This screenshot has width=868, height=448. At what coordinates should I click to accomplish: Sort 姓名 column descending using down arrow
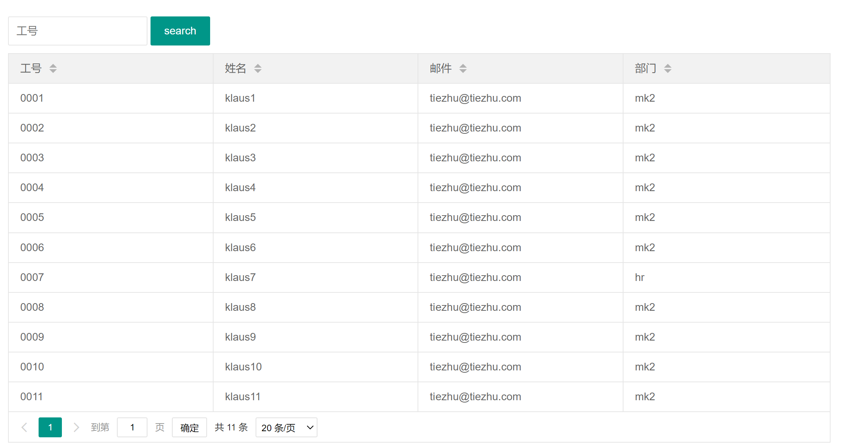[x=258, y=71]
